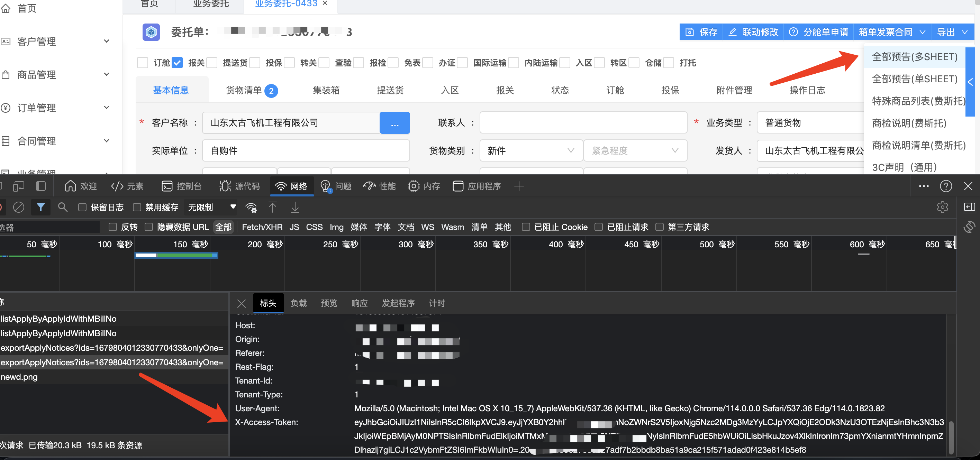Tick the 提送货 checkbox

211,62
